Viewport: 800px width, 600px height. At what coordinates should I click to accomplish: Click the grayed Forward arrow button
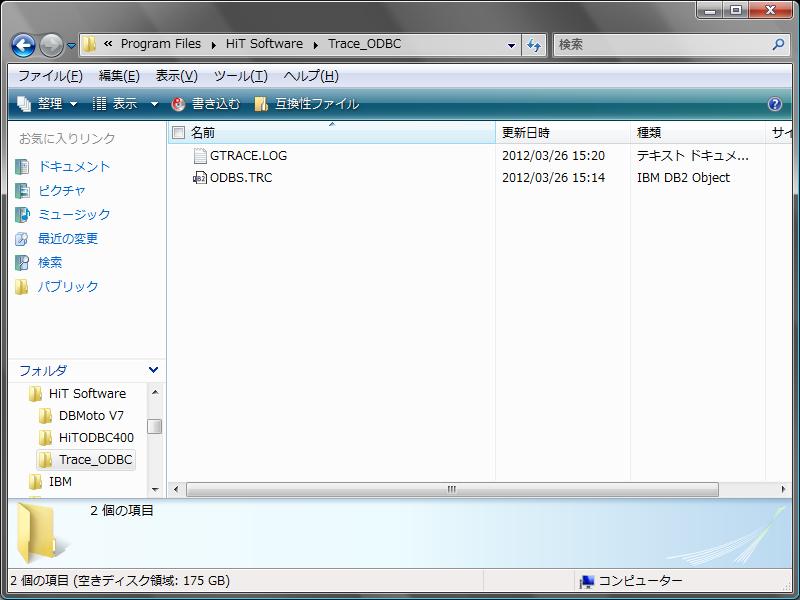(x=52, y=45)
